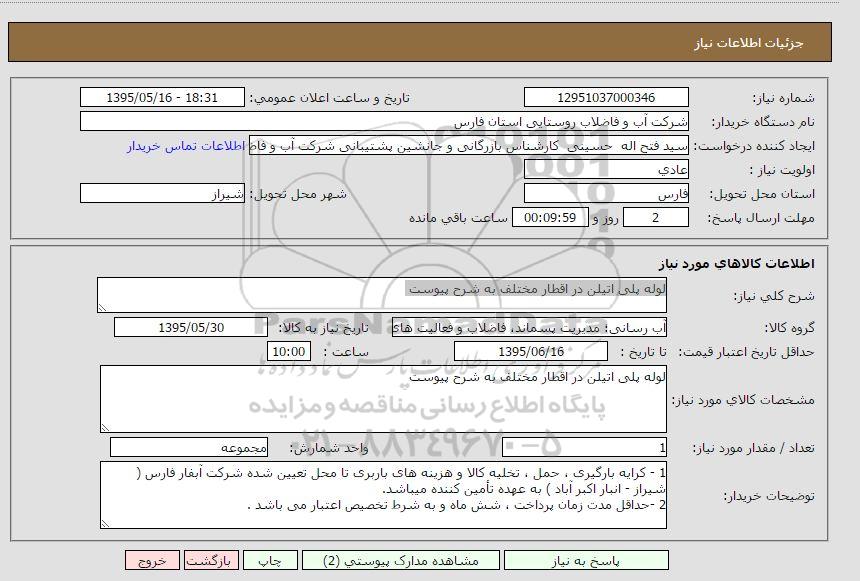Open اطلاعات تماس خریدار link
Screen dimensions: 860x581
186,146
